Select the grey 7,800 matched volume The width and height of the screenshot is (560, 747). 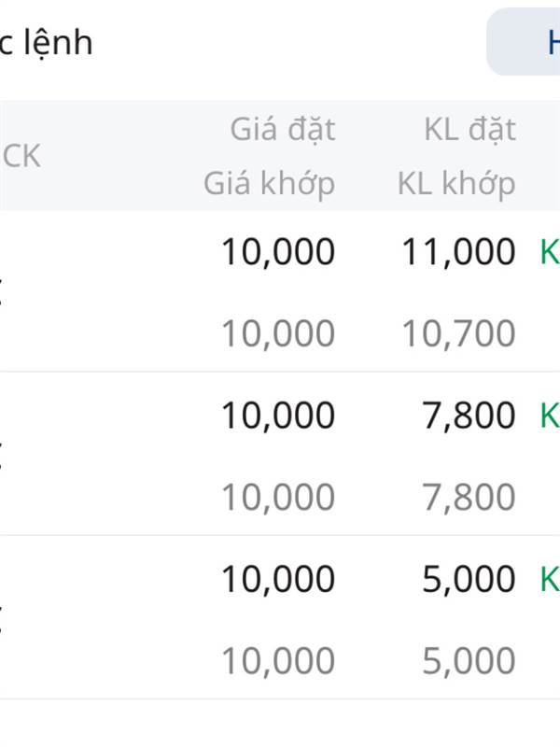coord(469,497)
